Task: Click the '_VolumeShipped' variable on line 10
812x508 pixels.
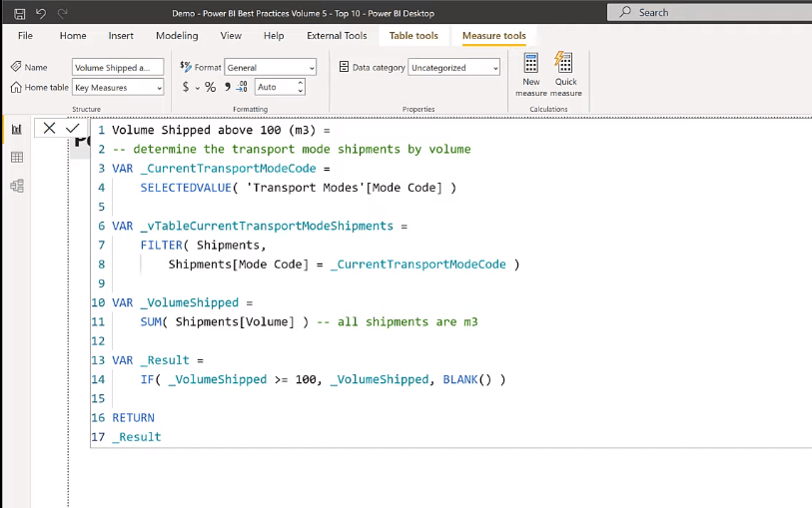Action: tap(190, 302)
